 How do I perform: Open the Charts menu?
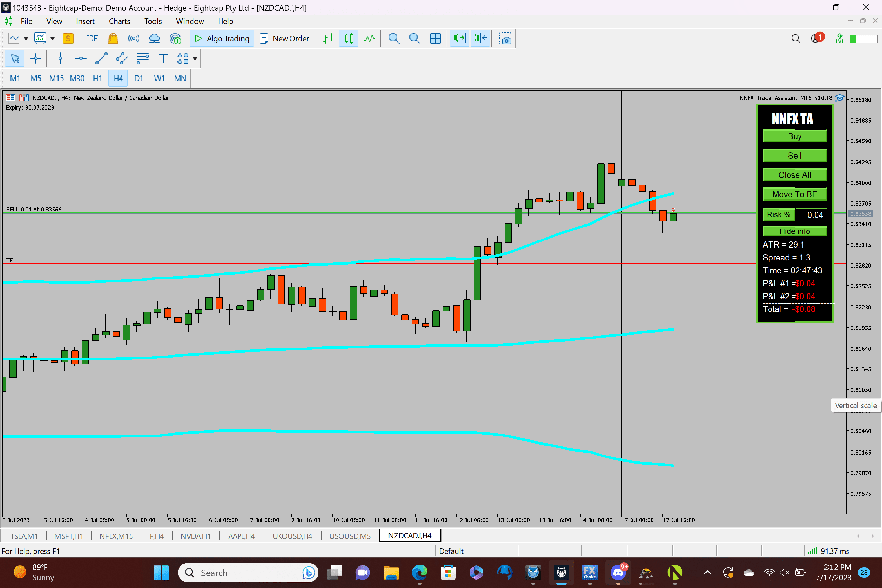click(119, 21)
